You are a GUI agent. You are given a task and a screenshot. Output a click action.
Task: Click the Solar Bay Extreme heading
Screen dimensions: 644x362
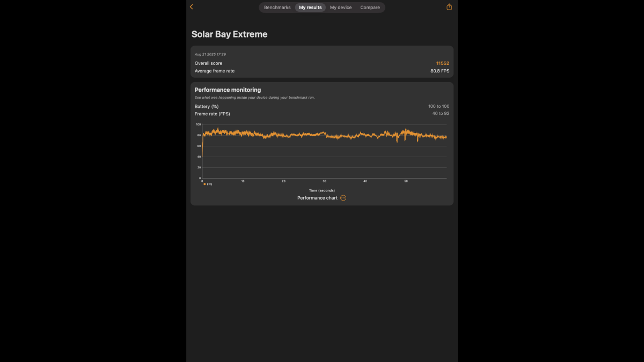[x=230, y=34]
